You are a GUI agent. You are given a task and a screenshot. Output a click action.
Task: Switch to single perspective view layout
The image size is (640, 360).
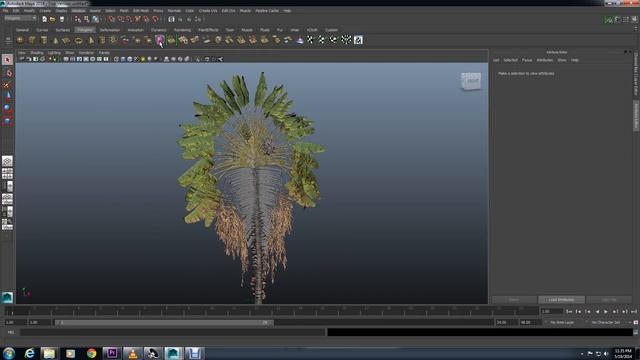(7, 161)
